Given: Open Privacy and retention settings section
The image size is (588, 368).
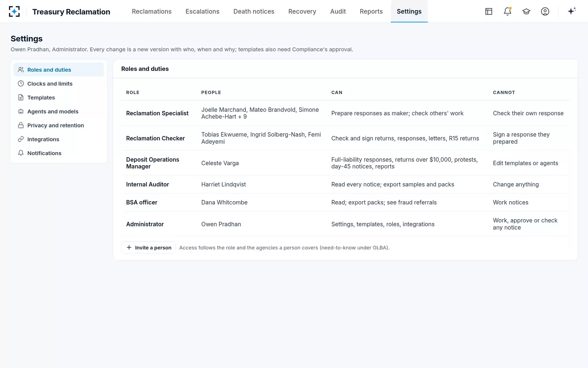Looking at the screenshot, I should [59, 125].
